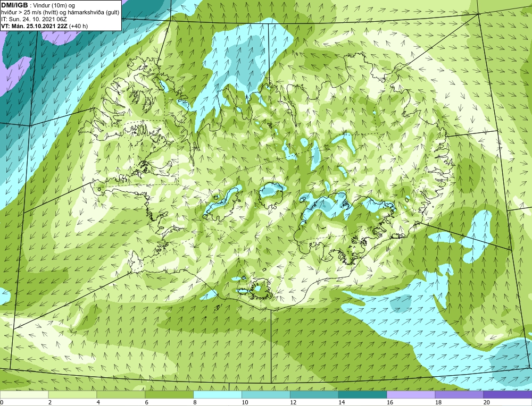Click the legend scale label '14'
532x406 pixels.
tap(342, 402)
